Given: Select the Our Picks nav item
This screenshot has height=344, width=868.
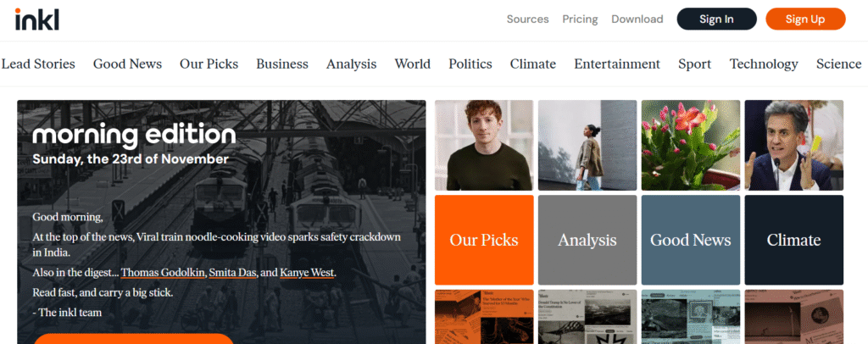Looking at the screenshot, I should coord(209,64).
